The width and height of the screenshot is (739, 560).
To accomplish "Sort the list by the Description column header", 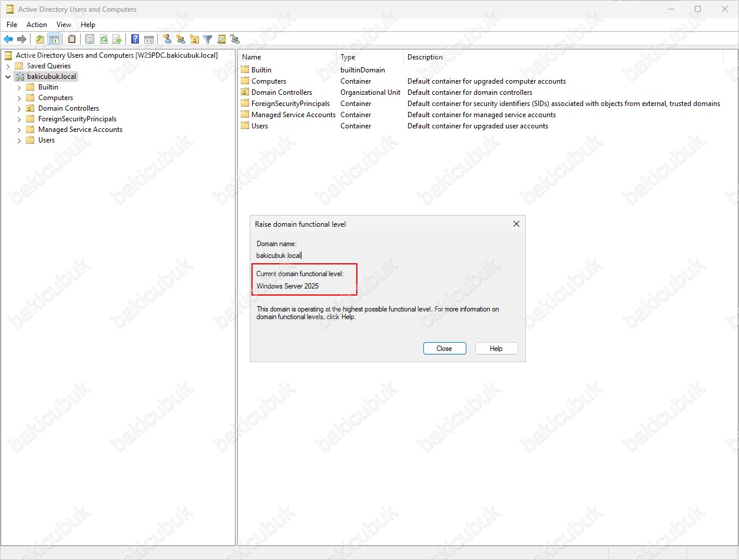I will click(x=564, y=57).
